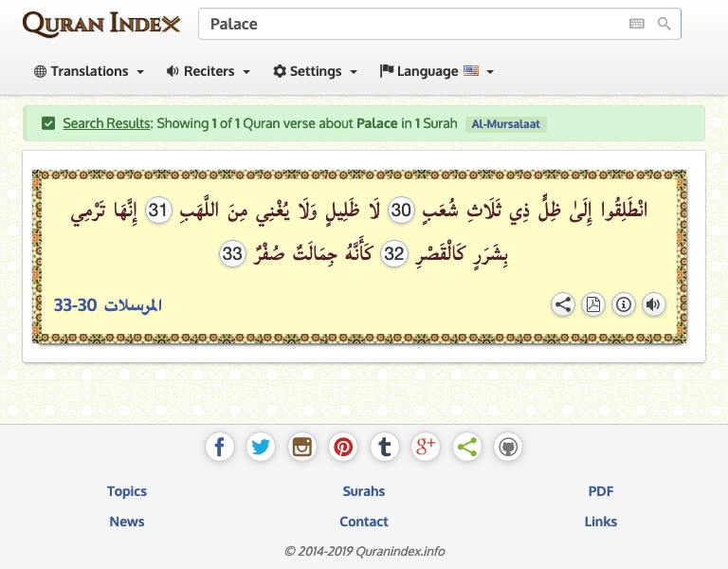Click the share icon in verse card
The width and height of the screenshot is (728, 569).
click(x=563, y=304)
